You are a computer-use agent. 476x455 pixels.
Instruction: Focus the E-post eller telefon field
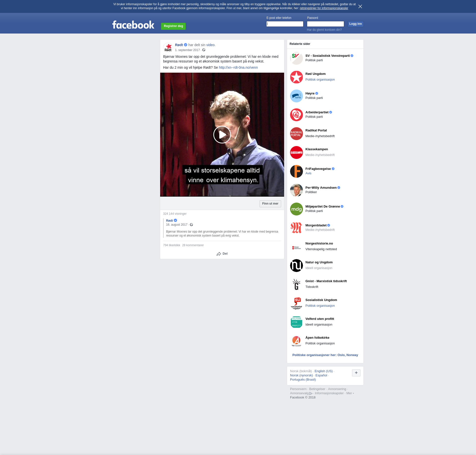(285, 24)
